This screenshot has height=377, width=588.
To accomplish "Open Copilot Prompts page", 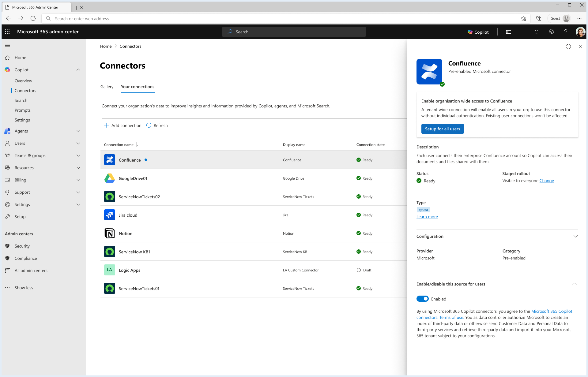I will coord(23,110).
